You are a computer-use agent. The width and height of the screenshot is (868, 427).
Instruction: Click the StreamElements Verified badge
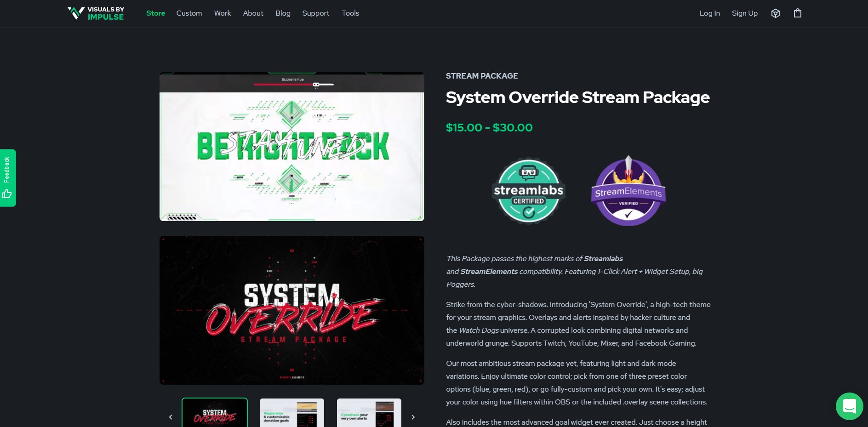click(628, 191)
